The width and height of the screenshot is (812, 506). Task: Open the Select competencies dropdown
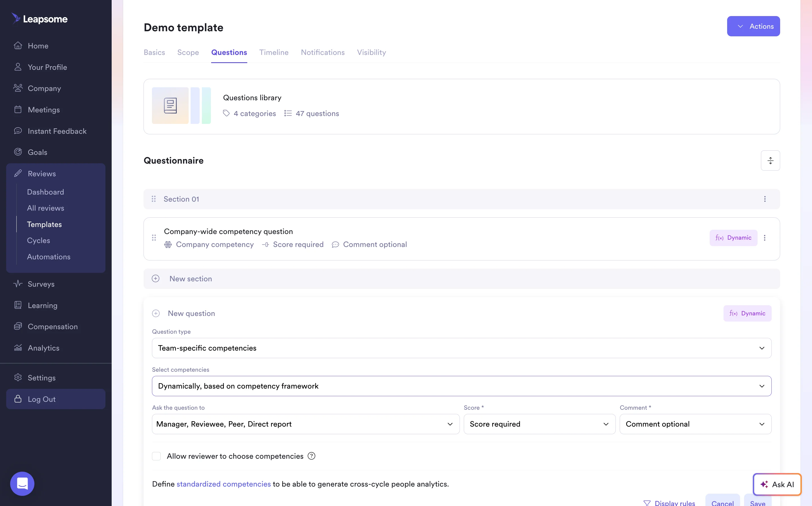[x=462, y=386]
